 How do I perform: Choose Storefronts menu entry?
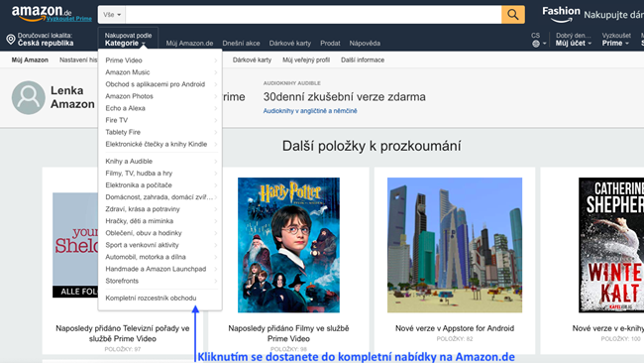pyautogui.click(x=122, y=281)
